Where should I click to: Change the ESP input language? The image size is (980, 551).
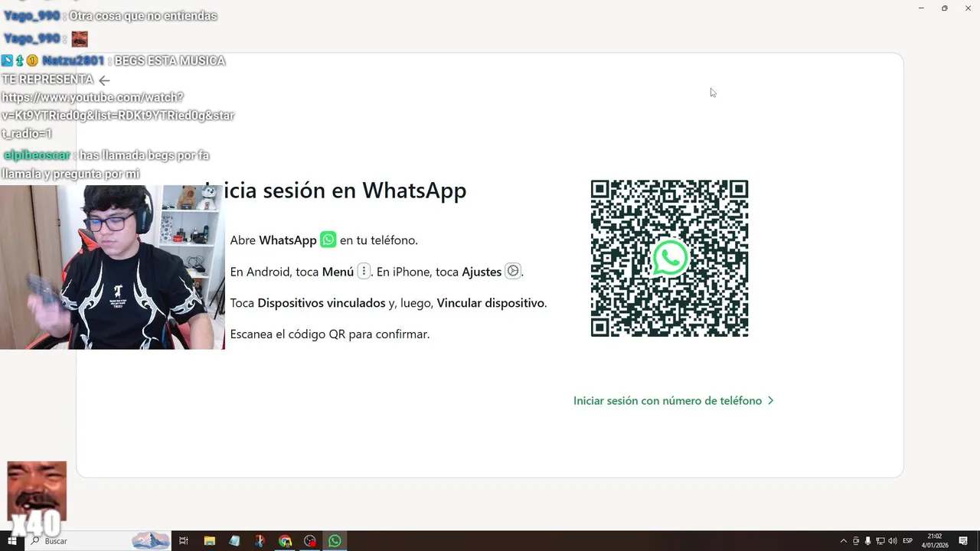coord(908,541)
